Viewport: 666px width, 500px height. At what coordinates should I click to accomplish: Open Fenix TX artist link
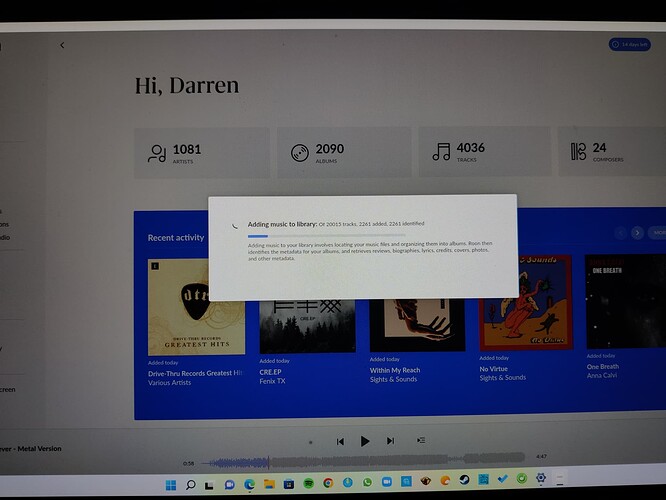tap(272, 381)
